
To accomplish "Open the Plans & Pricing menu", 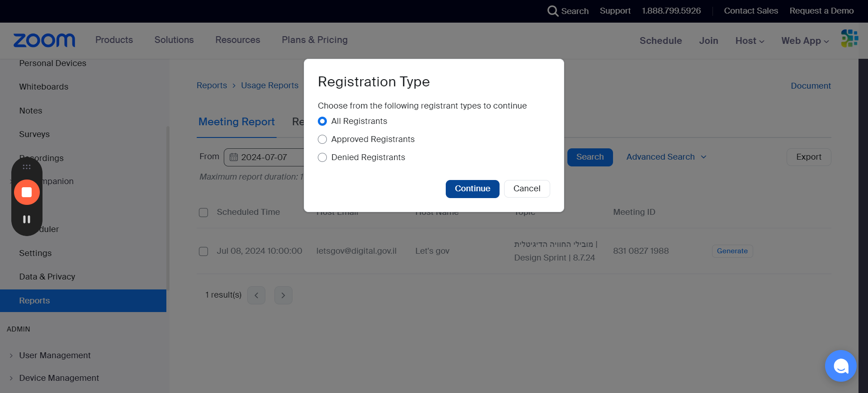I will pos(315,40).
